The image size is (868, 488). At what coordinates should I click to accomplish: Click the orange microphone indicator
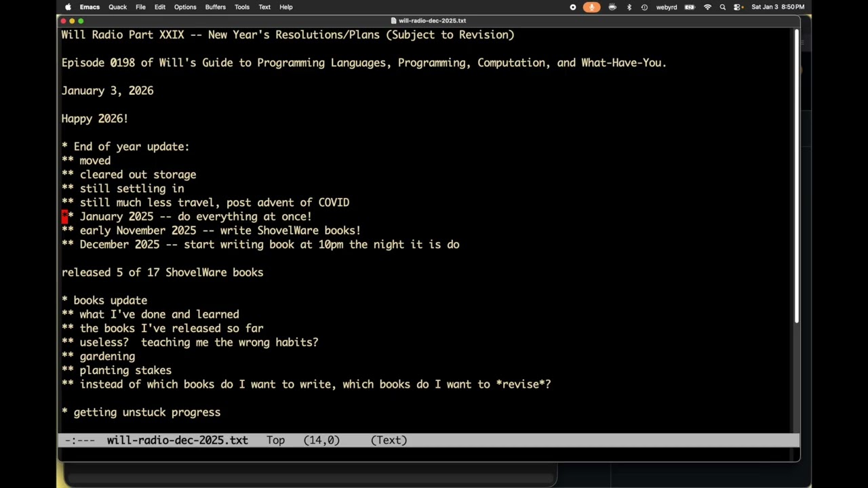tap(592, 7)
